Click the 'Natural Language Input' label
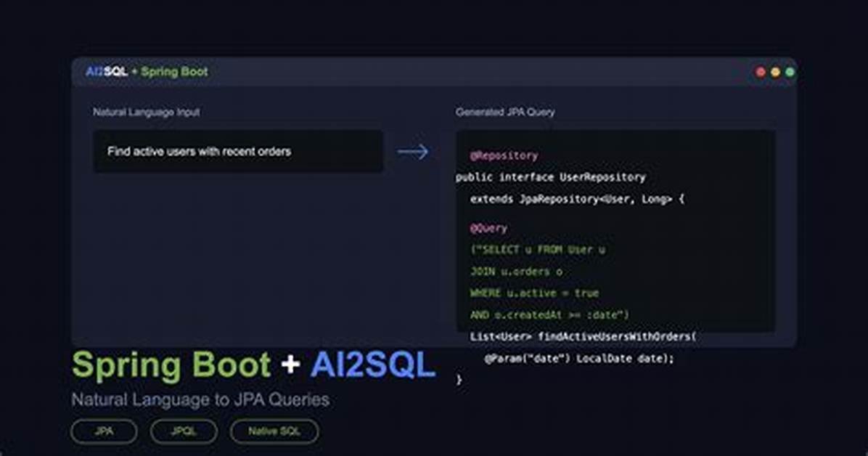Viewport: 868px width, 456px height. click(x=146, y=112)
